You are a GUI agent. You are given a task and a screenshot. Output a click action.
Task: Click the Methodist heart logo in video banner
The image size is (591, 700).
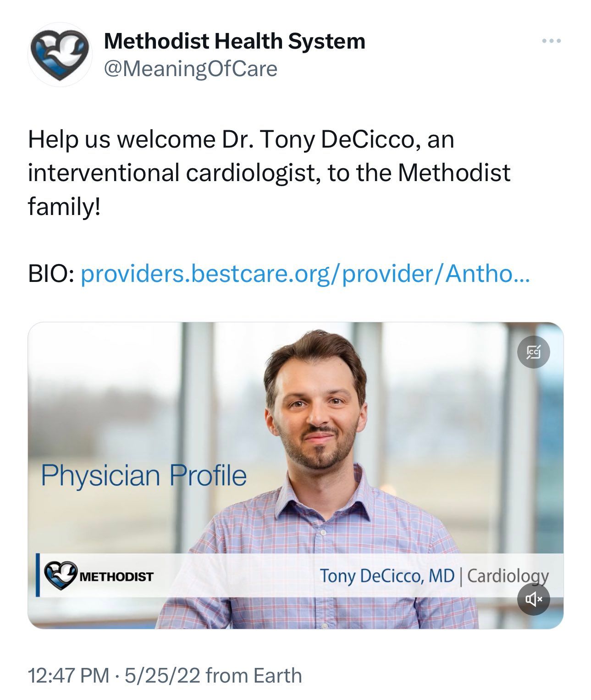point(61,576)
